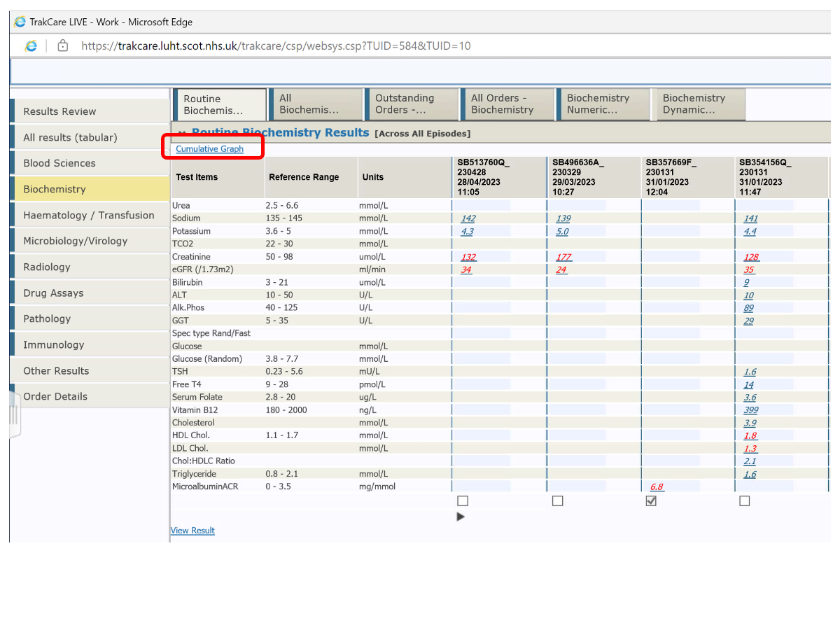Click the black play arrow below checkboxes
Image resolution: width=840 pixels, height=630 pixels.
click(461, 517)
